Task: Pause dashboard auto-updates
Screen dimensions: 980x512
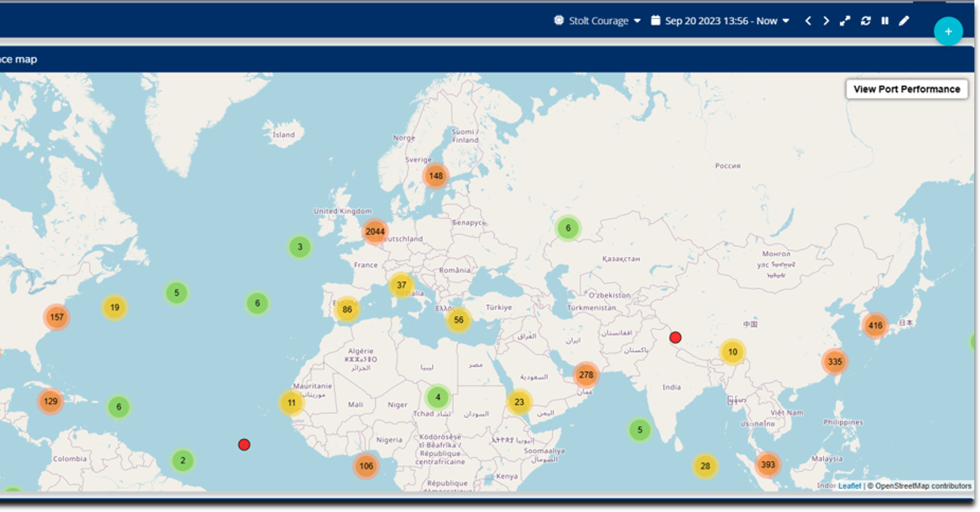Action: tap(885, 21)
